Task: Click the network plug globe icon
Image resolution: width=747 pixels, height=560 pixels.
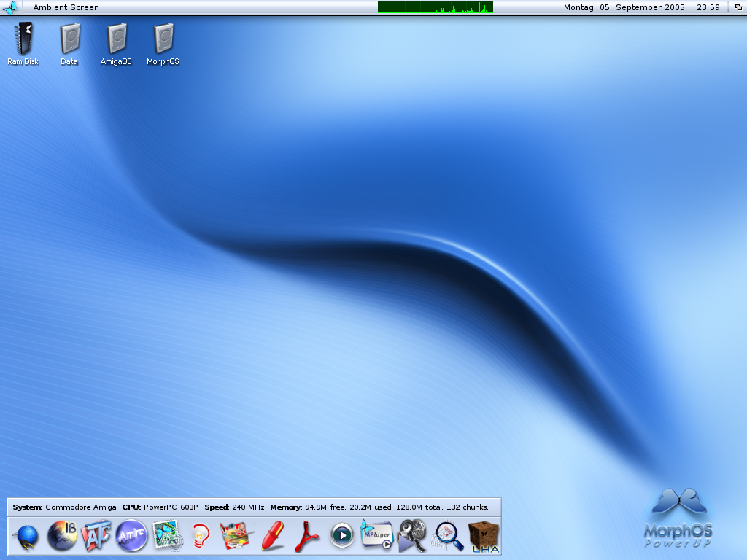Action: (x=26, y=536)
